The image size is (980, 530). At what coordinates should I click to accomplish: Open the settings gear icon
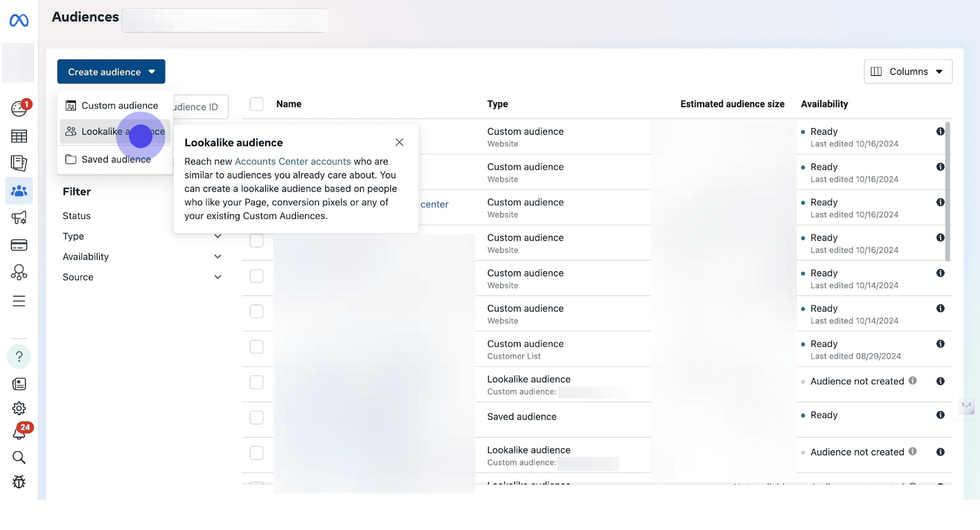pos(19,408)
